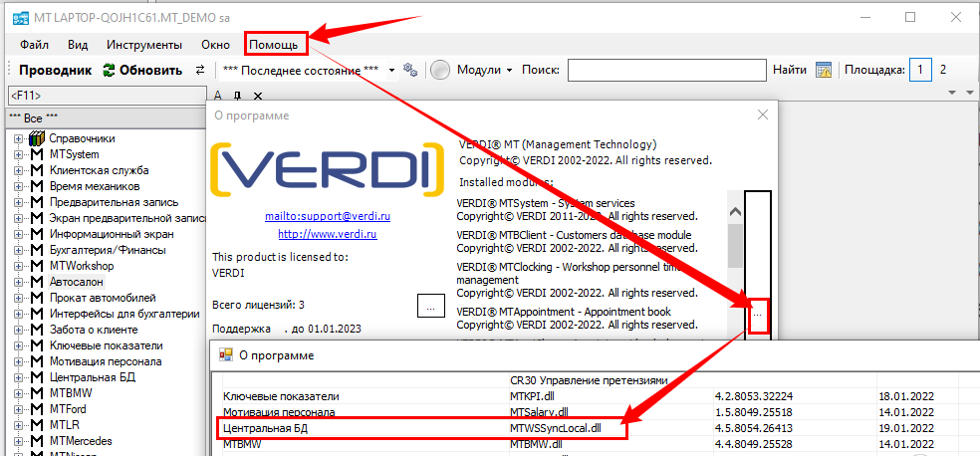Click the pin icon on the panel header

237,96
